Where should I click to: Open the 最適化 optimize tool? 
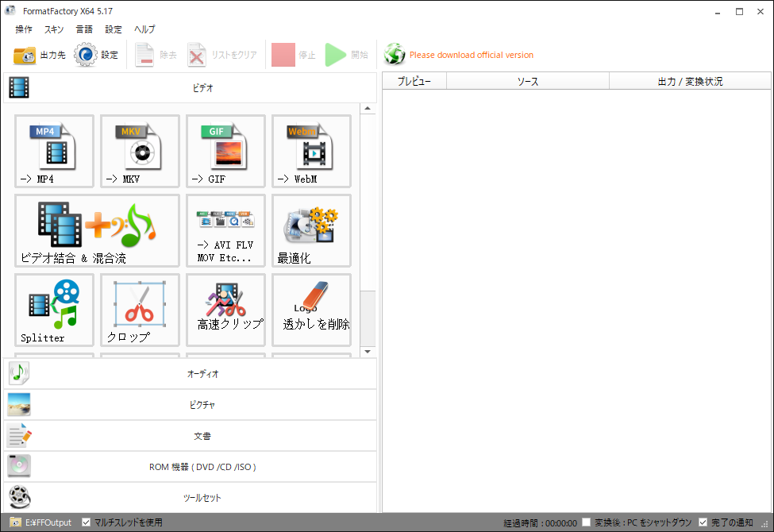[x=311, y=231]
